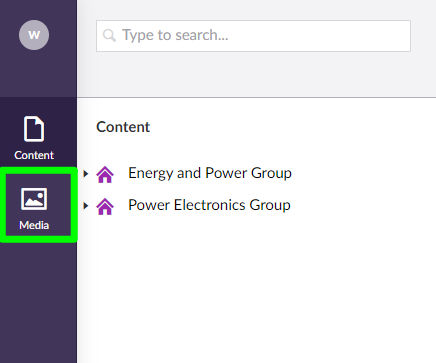The height and width of the screenshot is (363, 436).
Task: Select "Power Electronics Group" in tree
Action: (209, 205)
